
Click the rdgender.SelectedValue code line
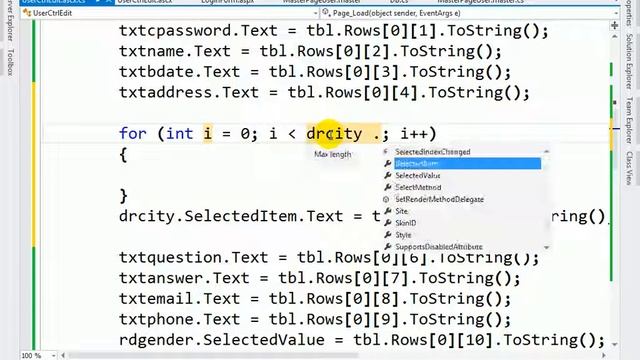click(x=362, y=340)
